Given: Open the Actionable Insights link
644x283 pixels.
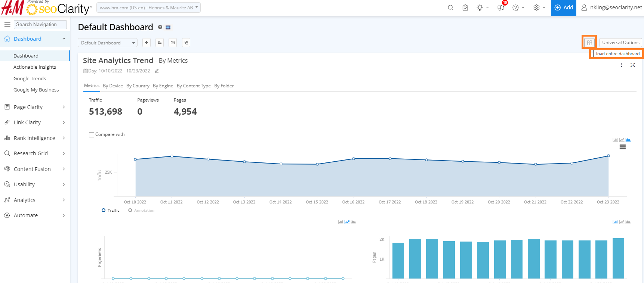Looking at the screenshot, I should [35, 67].
